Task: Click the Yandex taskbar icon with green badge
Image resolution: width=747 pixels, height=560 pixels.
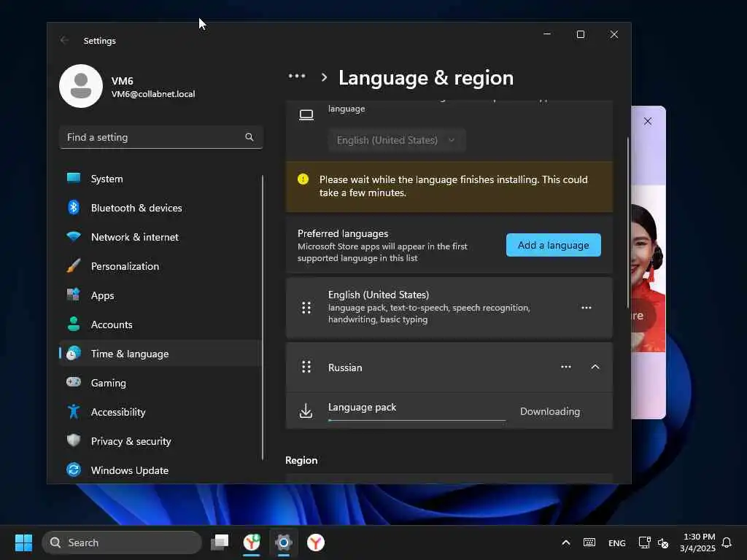Action: 252,542
